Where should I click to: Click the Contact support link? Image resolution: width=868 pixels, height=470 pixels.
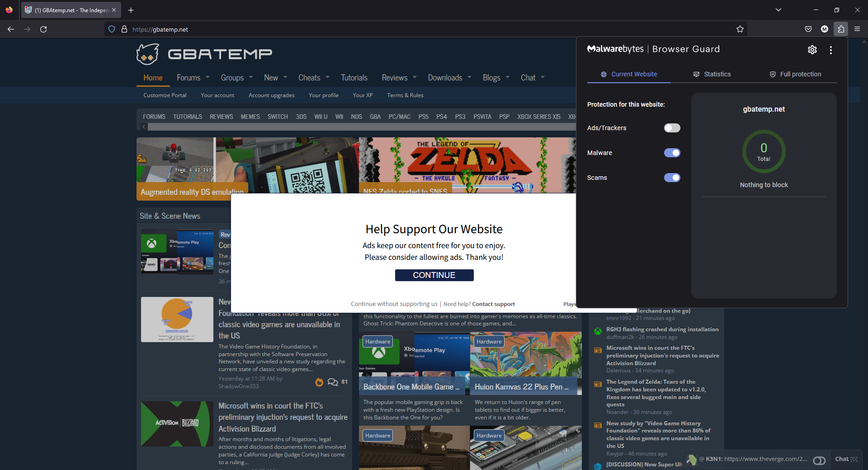pyautogui.click(x=494, y=304)
